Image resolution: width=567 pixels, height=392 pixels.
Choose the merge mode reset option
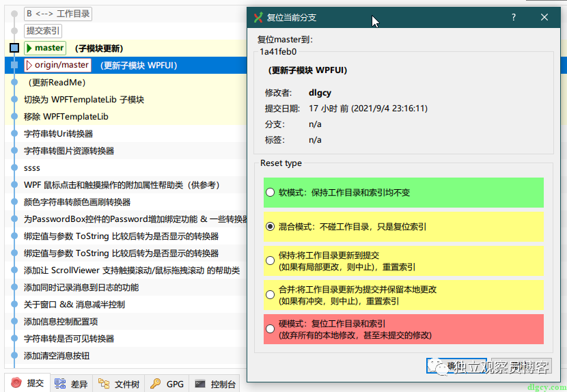pyautogui.click(x=270, y=295)
